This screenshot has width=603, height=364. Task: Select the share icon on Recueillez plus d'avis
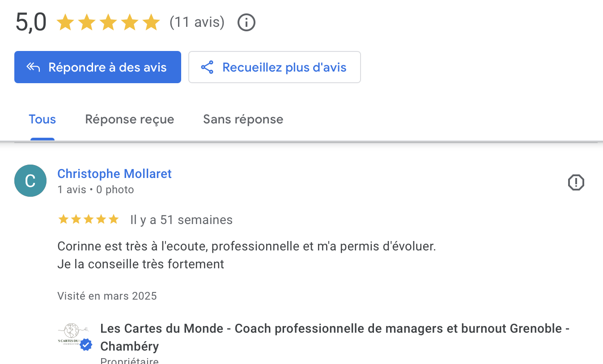tap(208, 67)
